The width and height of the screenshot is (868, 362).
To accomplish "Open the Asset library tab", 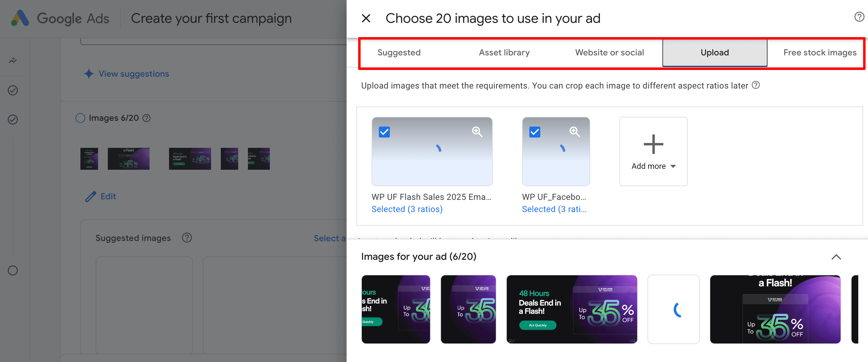I will (504, 53).
